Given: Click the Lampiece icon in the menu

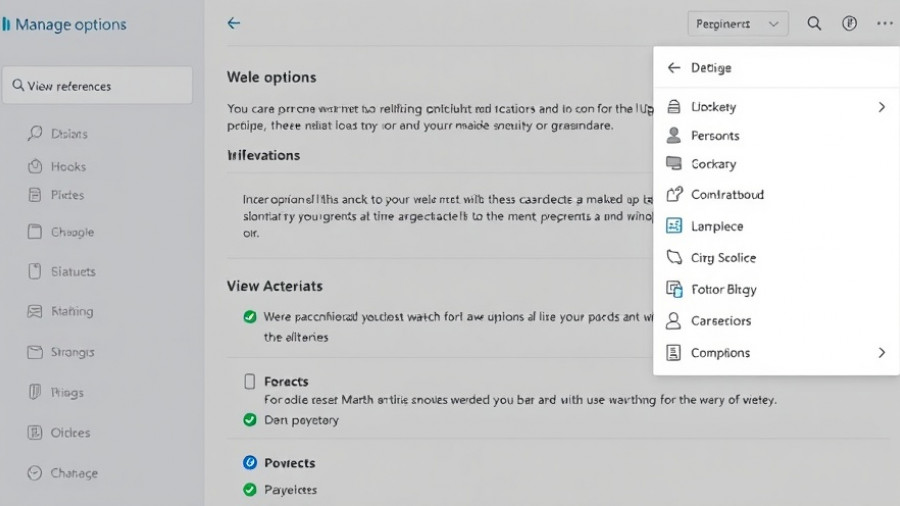Looking at the screenshot, I should (x=673, y=226).
